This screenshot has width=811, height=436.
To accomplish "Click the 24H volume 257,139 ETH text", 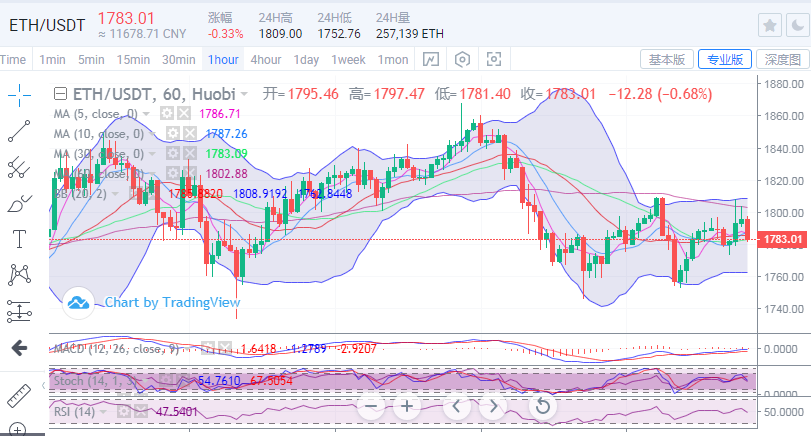I will pyautogui.click(x=410, y=34).
